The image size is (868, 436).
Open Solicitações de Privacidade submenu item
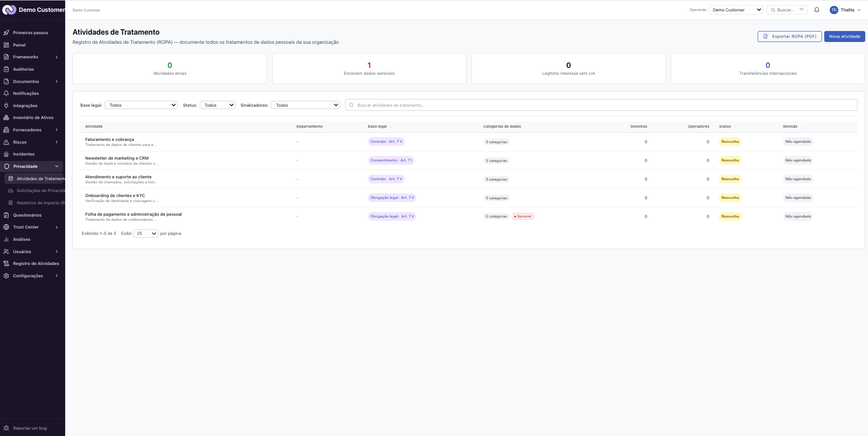point(35,191)
